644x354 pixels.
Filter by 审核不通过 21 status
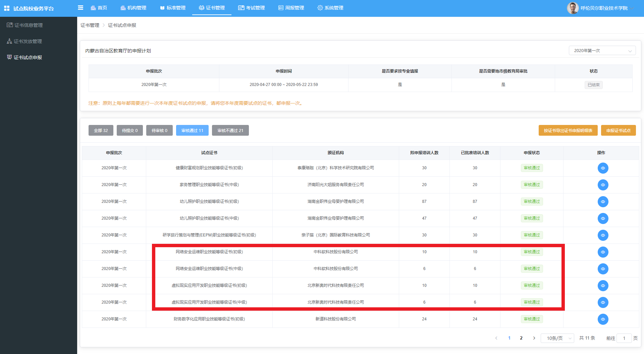click(230, 130)
